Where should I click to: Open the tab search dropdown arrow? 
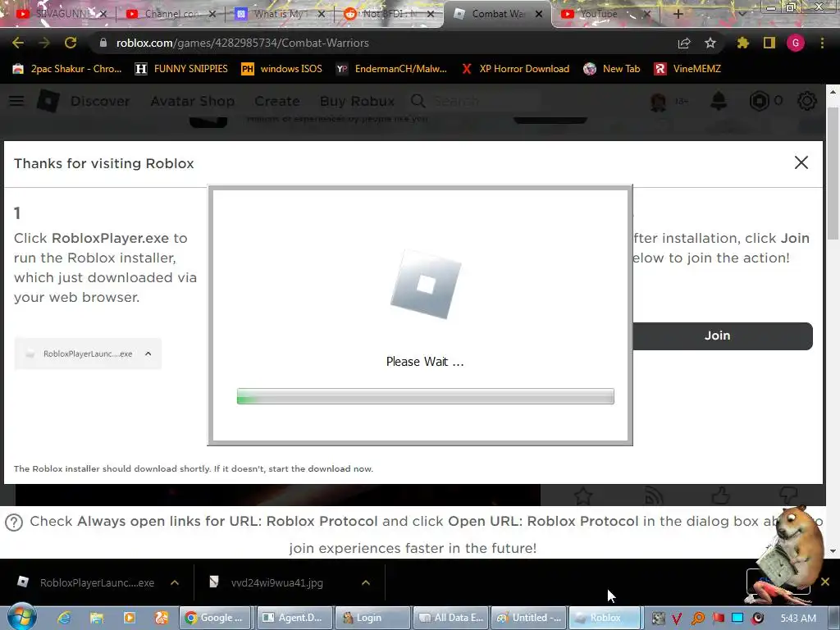tap(742, 14)
